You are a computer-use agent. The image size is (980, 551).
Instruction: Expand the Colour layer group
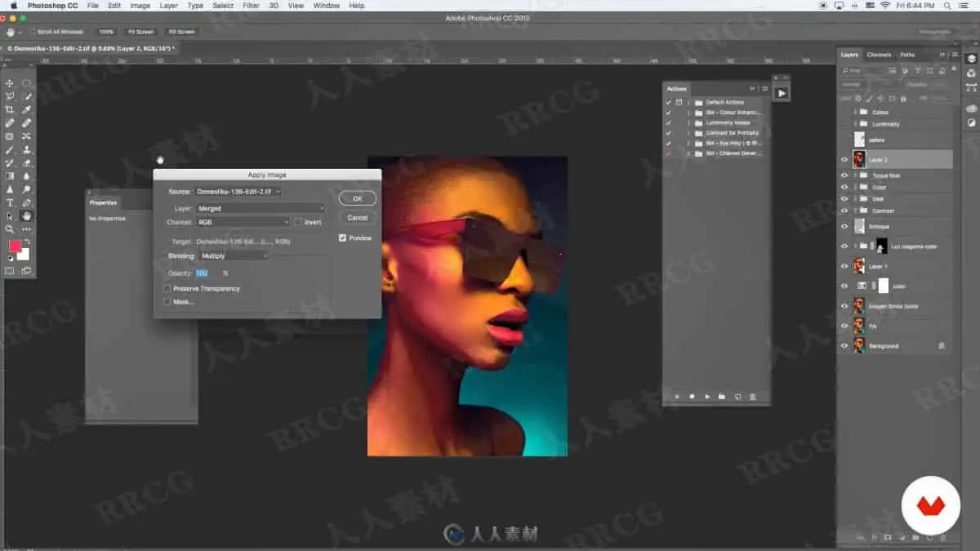pos(855,112)
